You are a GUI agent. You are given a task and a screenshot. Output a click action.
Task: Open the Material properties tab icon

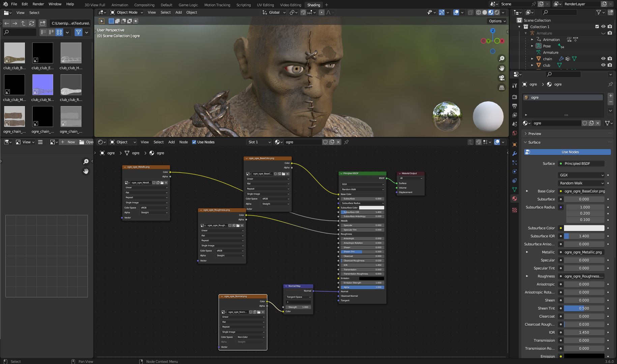[515, 199]
